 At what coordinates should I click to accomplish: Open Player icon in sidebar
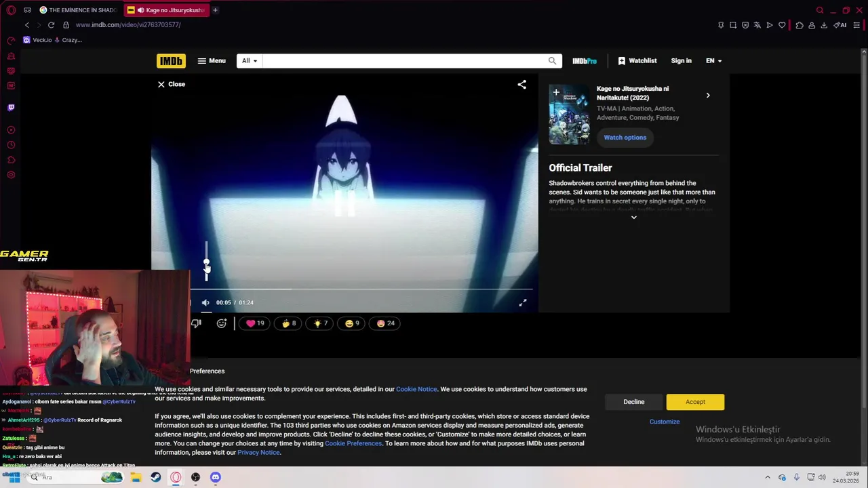11,130
